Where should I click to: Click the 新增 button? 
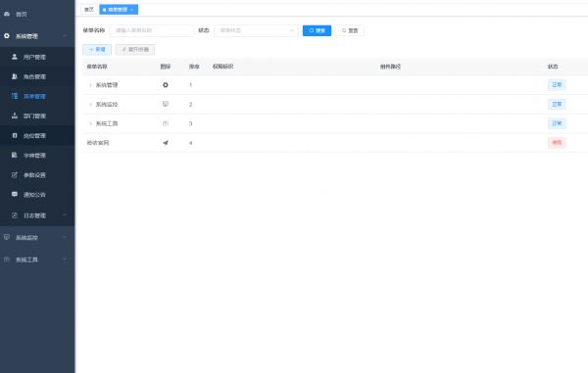click(x=97, y=49)
